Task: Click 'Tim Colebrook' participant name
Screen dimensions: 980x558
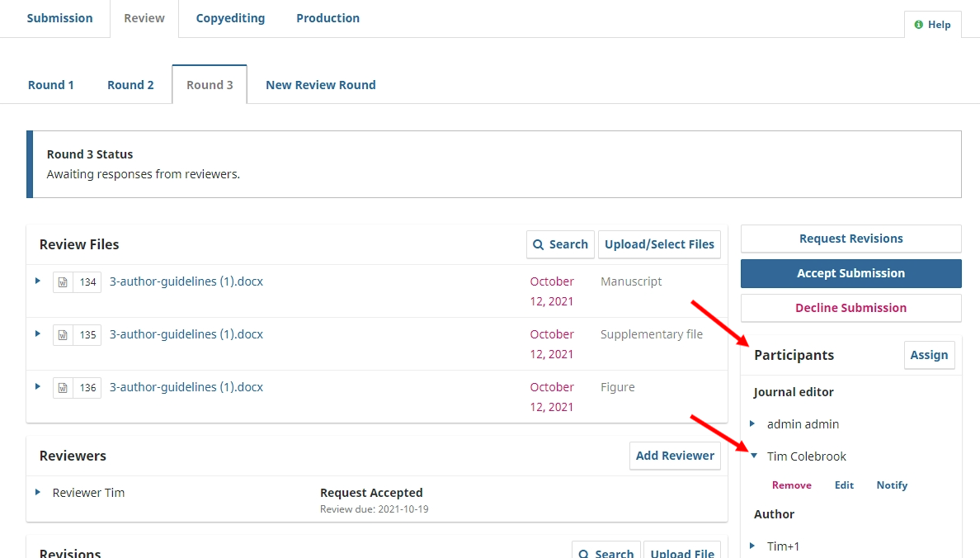Action: click(x=806, y=456)
